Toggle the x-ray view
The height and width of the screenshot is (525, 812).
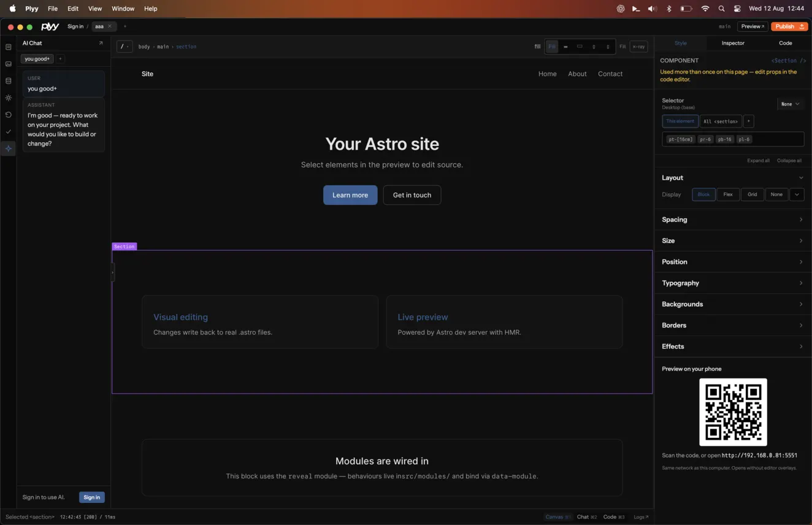click(x=638, y=47)
